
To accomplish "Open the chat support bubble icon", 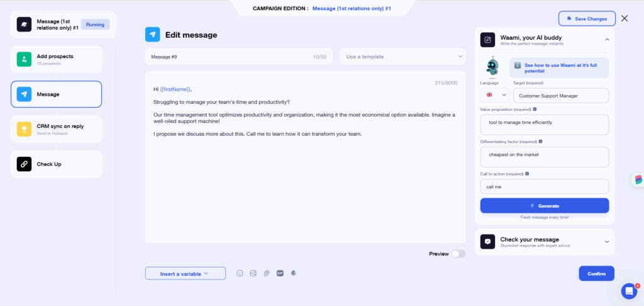I will pyautogui.click(x=629, y=291).
